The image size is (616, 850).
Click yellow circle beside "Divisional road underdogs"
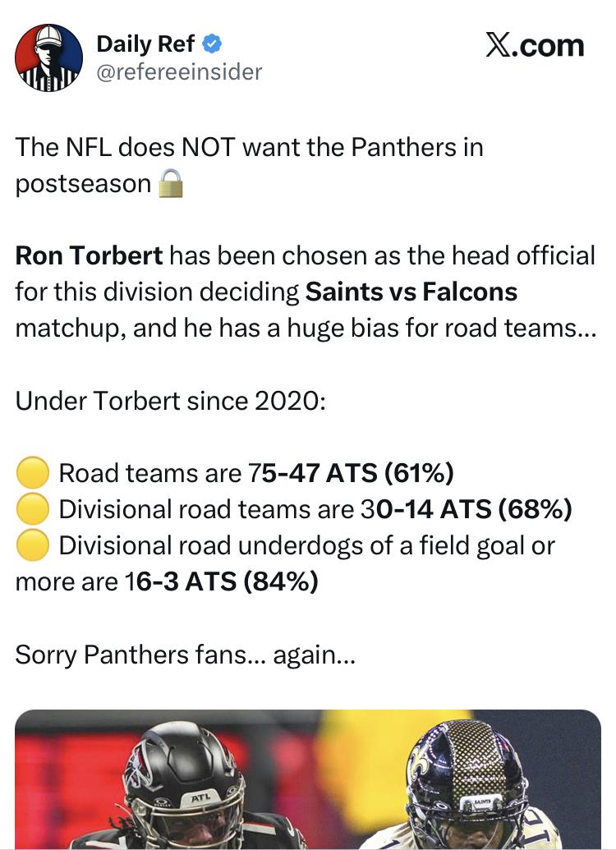click(x=32, y=546)
